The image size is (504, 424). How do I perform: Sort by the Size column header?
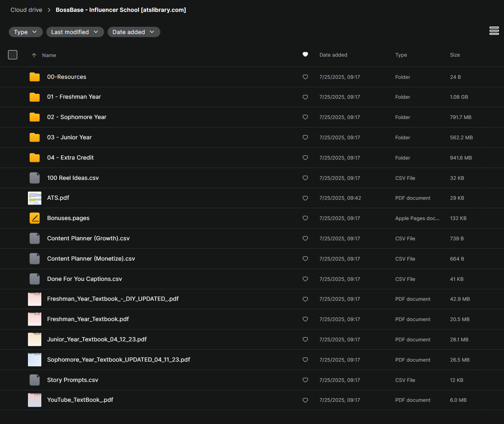click(x=455, y=55)
